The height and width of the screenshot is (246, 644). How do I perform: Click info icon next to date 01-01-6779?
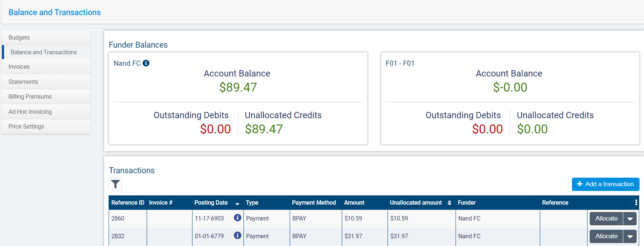[x=238, y=236]
